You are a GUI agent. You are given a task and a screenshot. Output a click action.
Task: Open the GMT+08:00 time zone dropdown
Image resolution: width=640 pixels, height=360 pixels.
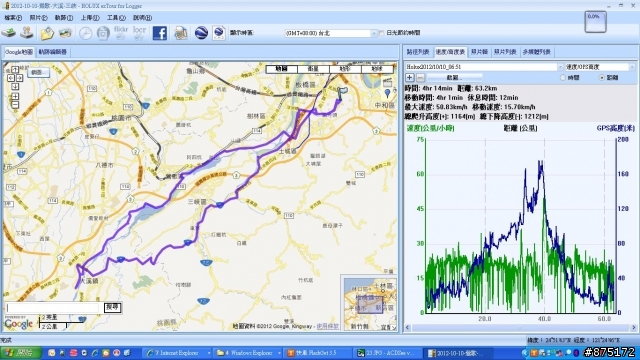(373, 33)
